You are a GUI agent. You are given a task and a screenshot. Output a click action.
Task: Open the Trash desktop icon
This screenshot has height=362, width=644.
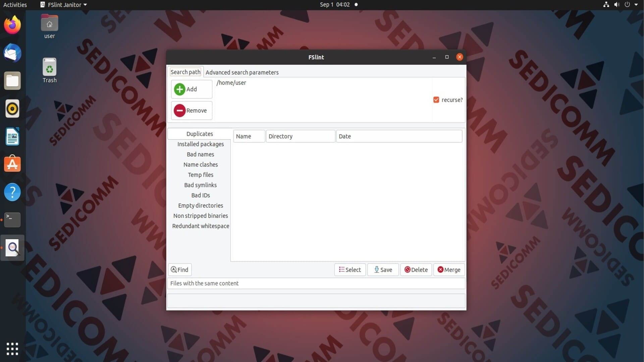click(49, 70)
